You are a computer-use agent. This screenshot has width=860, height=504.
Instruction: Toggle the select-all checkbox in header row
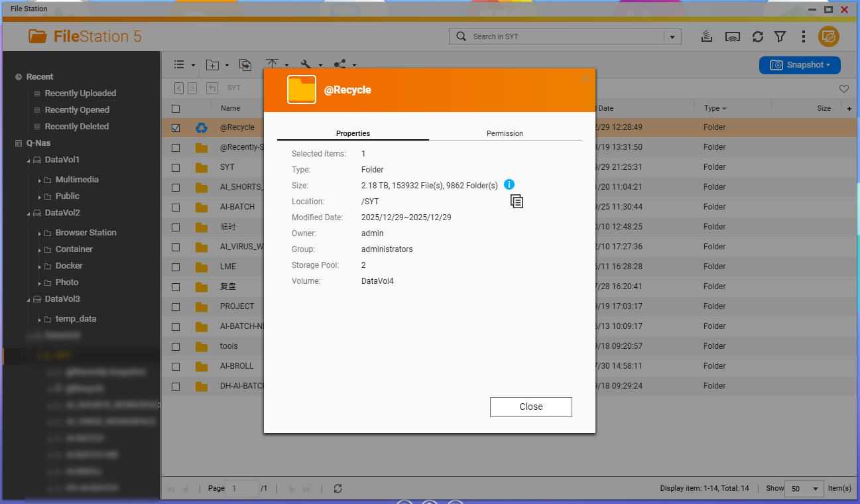(176, 109)
